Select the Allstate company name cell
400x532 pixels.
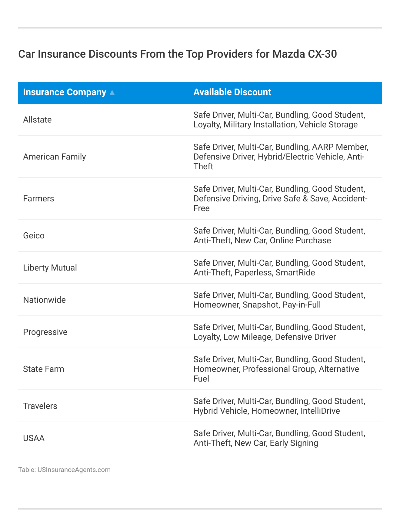point(37,120)
